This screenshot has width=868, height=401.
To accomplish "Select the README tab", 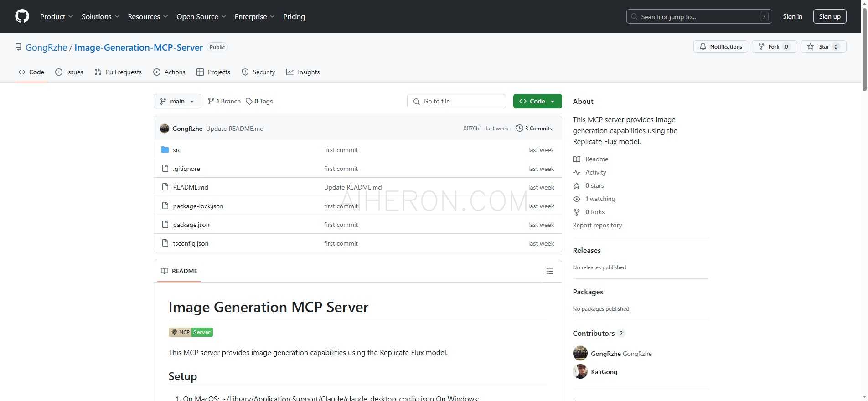I will [x=179, y=271].
